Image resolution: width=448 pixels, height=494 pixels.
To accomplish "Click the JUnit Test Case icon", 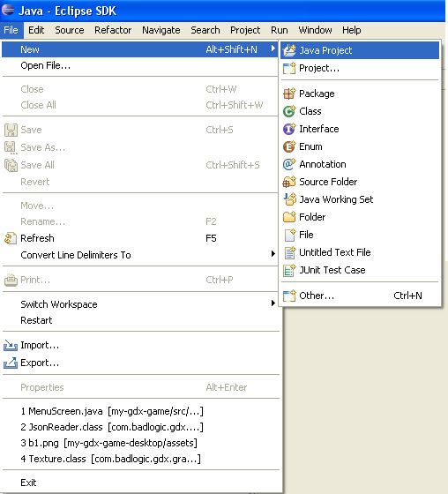I will click(289, 270).
